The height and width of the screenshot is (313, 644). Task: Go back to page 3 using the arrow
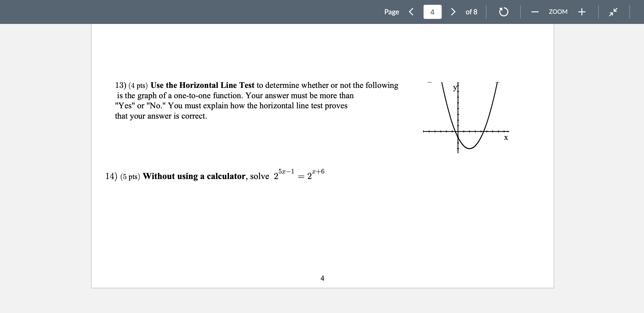click(x=411, y=12)
